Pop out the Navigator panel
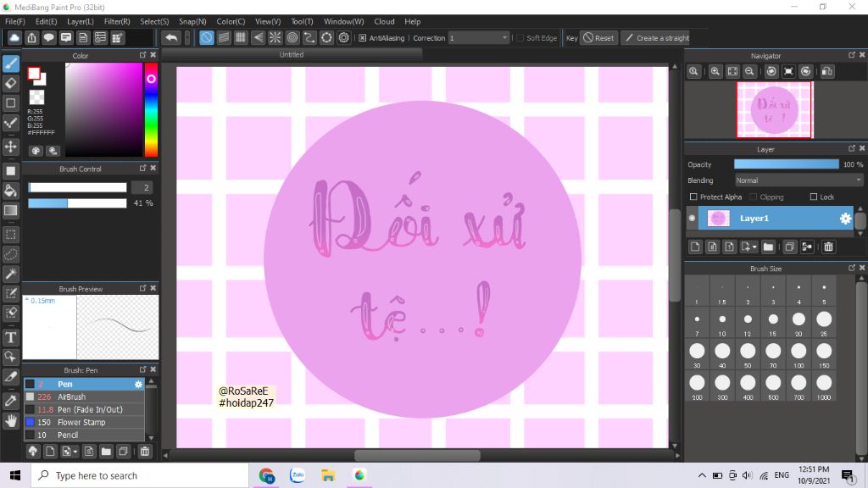The image size is (868, 488). pos(851,55)
